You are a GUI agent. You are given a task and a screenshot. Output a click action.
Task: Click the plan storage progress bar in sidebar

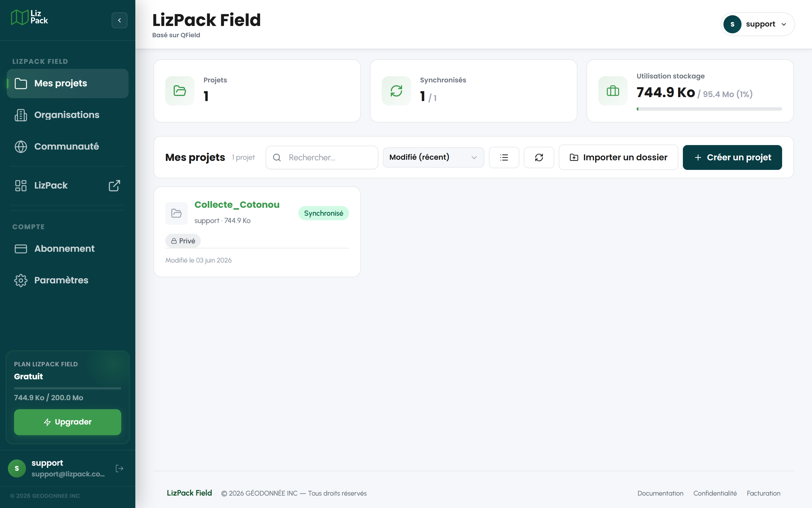pos(67,388)
